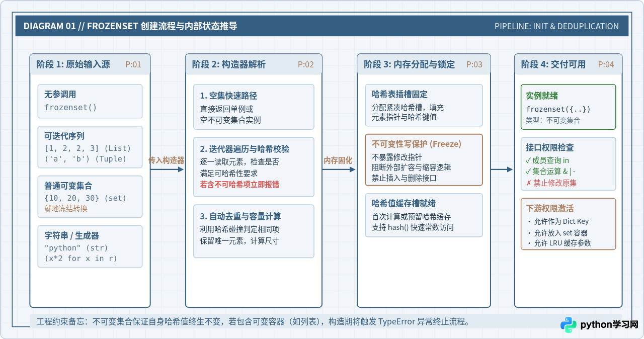This screenshot has height=339, width=644.
Task: Click the red warning "若含不可哈希项立即报错"
Action: [x=239, y=185]
